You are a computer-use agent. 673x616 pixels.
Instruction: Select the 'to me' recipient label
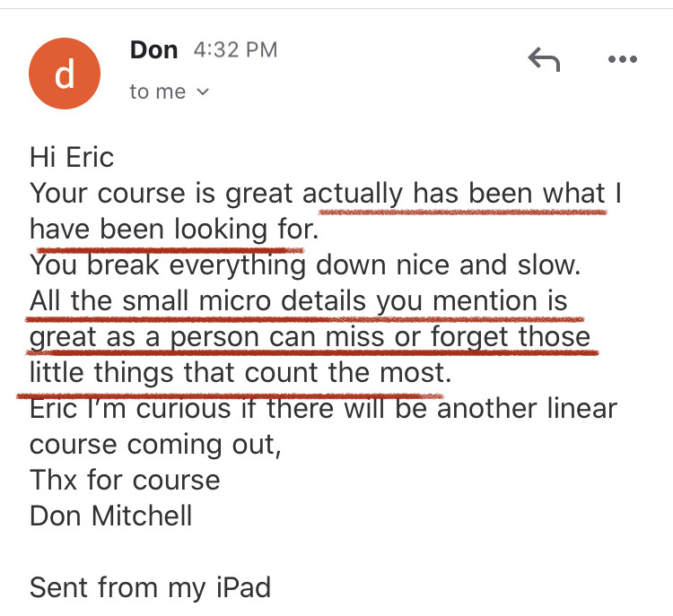[158, 91]
